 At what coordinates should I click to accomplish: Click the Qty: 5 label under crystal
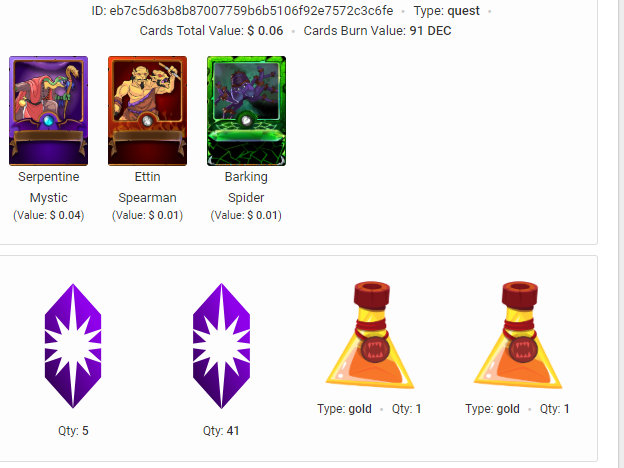point(73,431)
